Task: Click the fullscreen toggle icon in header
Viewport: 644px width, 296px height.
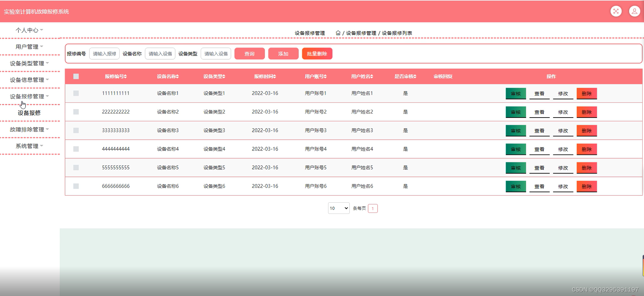Action: coord(616,11)
